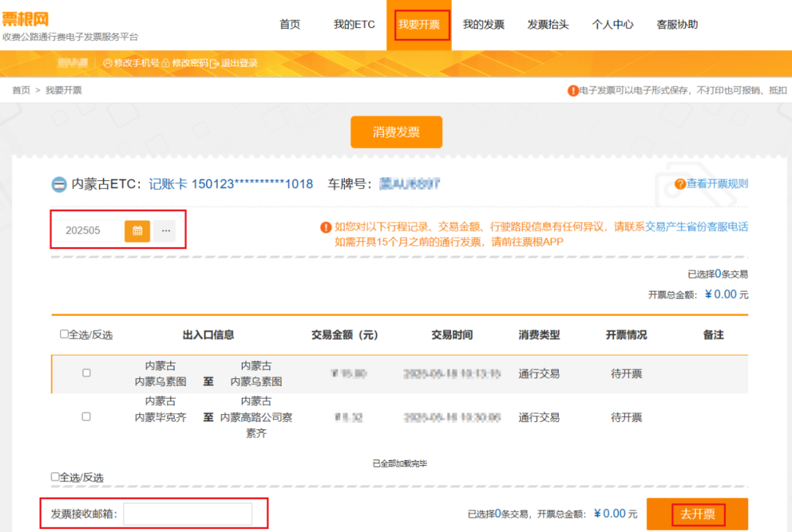Switch to the 我的发票 tab
The height and width of the screenshot is (532, 792).
tap(483, 24)
